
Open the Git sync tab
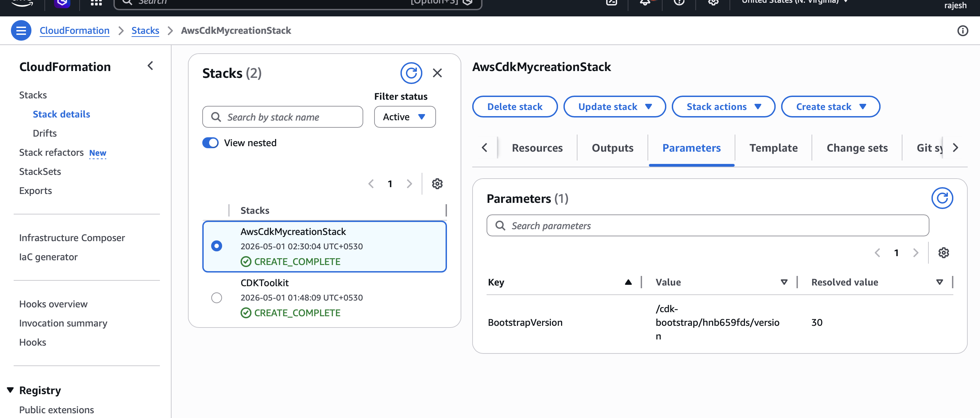[x=929, y=148]
